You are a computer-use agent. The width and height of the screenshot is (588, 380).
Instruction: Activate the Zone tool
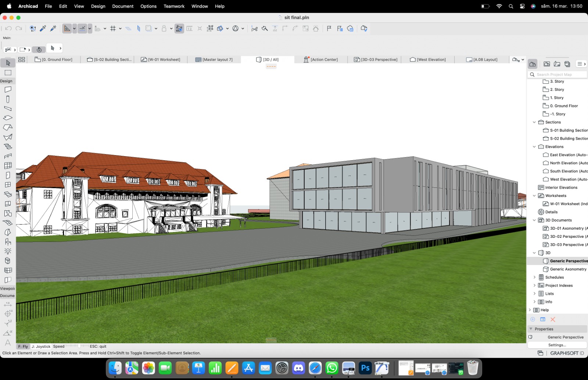click(x=8, y=213)
